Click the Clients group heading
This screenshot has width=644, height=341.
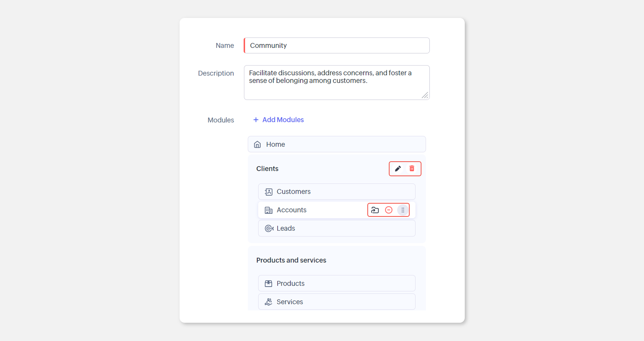[267, 168]
